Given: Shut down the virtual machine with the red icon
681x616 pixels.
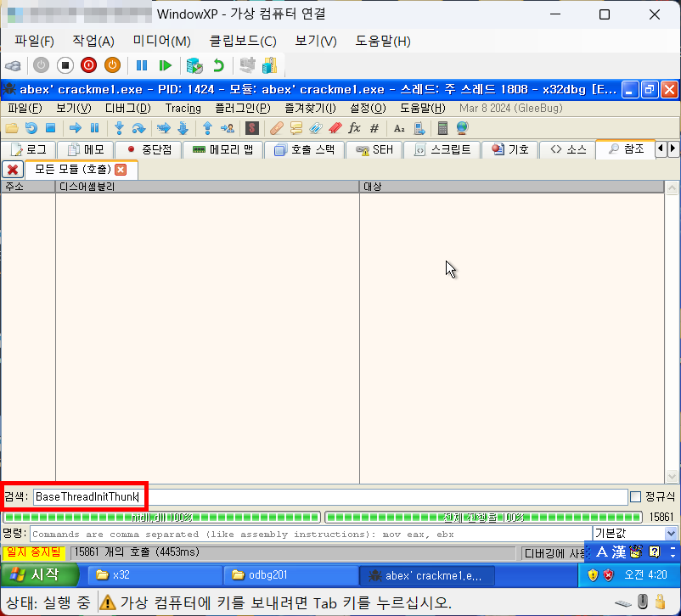Looking at the screenshot, I should (x=88, y=65).
